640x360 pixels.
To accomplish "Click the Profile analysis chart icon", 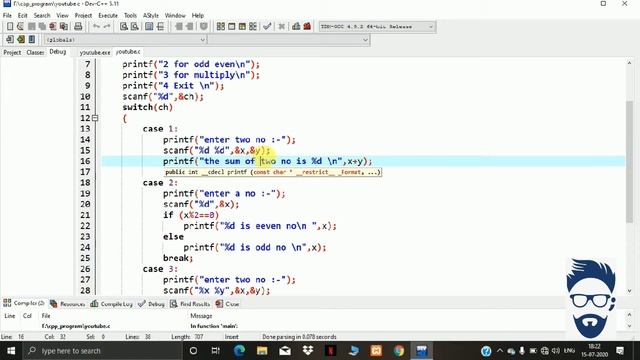I will point(296,27).
